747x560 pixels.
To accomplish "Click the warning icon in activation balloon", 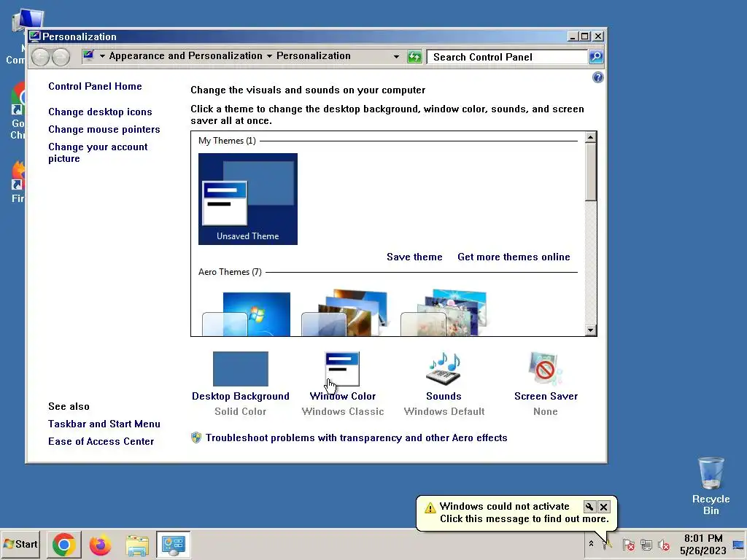I will pyautogui.click(x=430, y=507).
